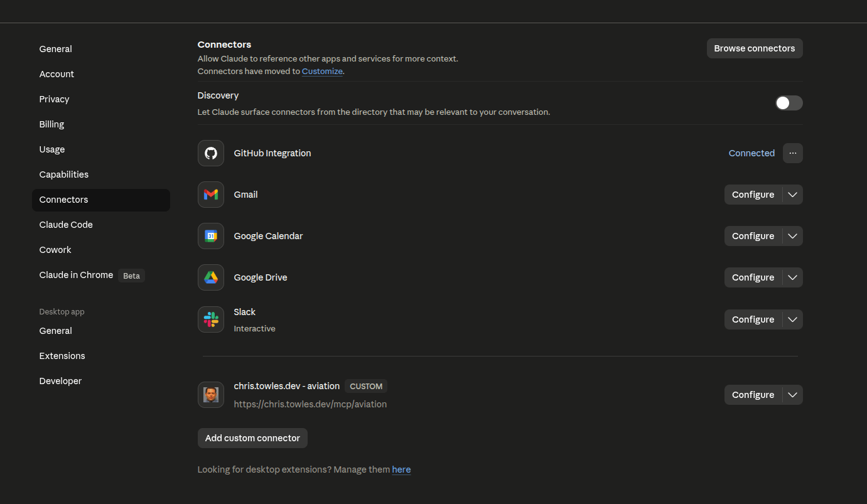The height and width of the screenshot is (504, 867).
Task: Open Extensions under Desktop app
Action: click(x=101, y=356)
